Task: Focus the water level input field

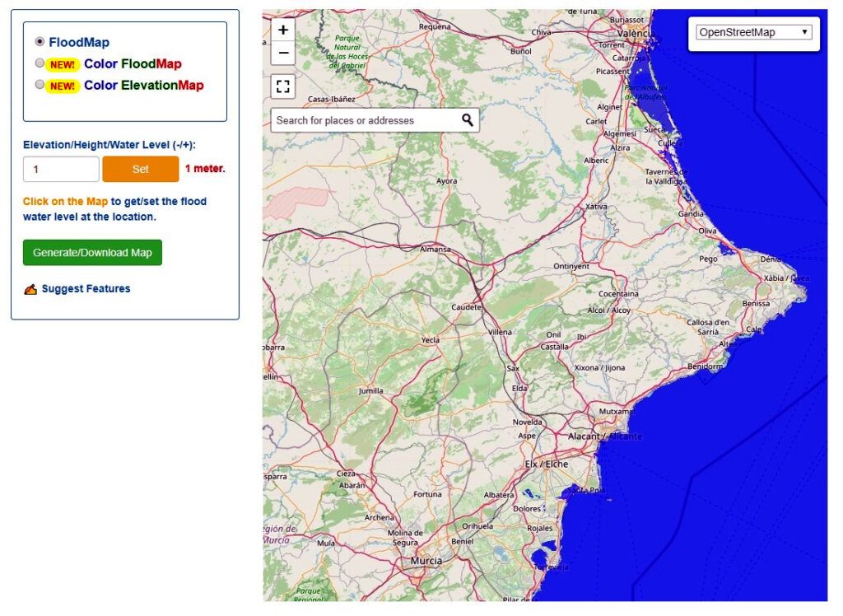Action: pos(61,169)
